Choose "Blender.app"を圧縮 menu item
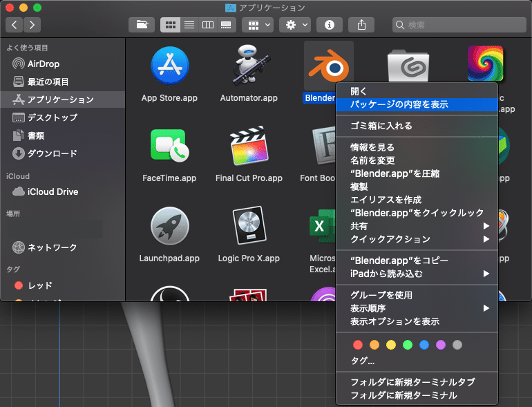This screenshot has height=407, width=532. pos(417,173)
